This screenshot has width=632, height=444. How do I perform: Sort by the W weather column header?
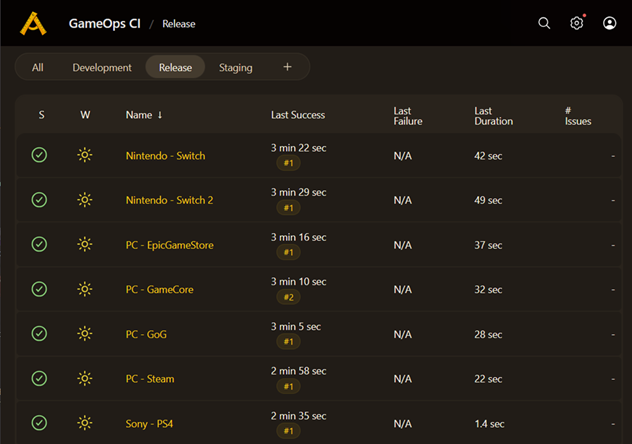(85, 115)
